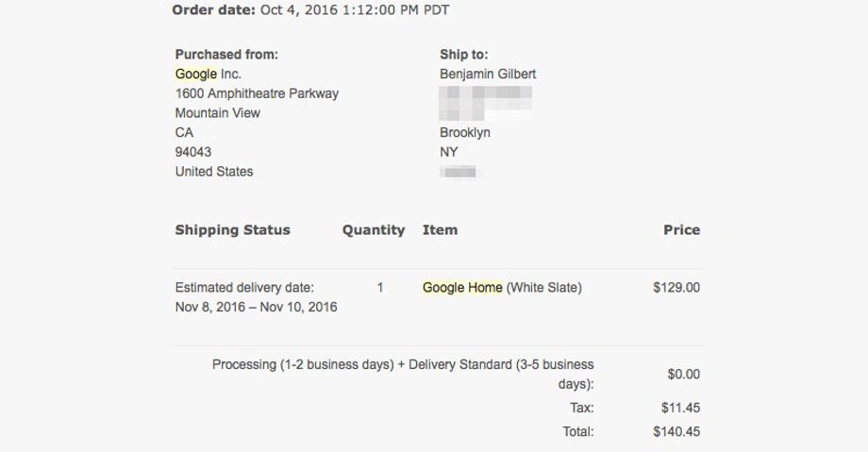Click the estimated delivery date range
This screenshot has height=452, width=868.
(x=257, y=307)
